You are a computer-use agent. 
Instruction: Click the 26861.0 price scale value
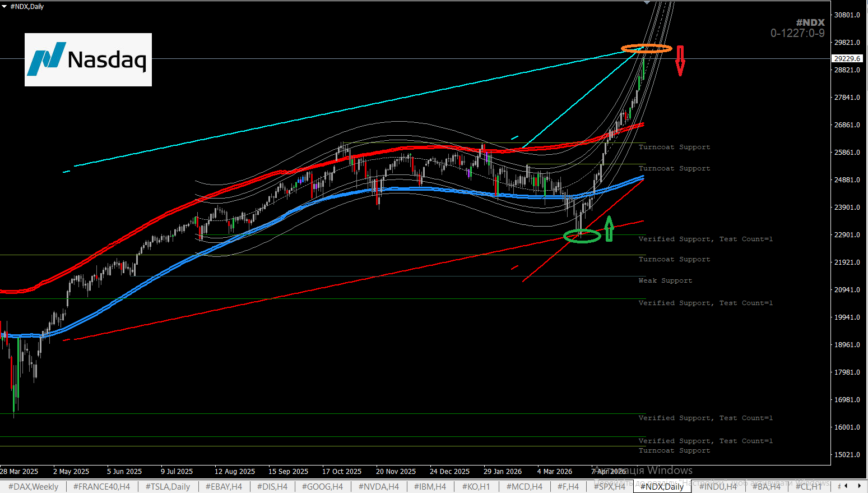847,125
